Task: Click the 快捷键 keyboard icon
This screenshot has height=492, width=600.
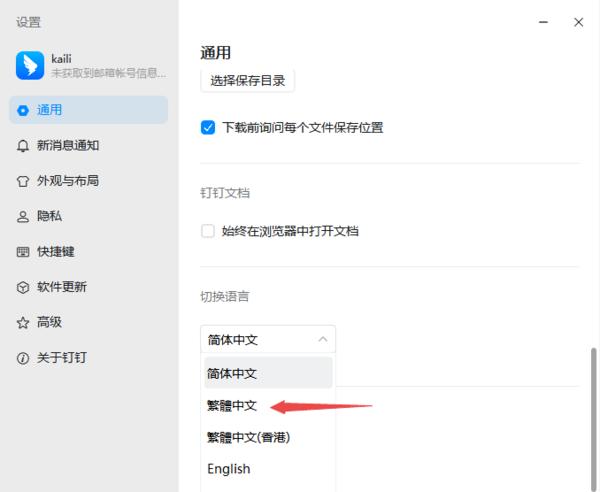Action: point(23,252)
